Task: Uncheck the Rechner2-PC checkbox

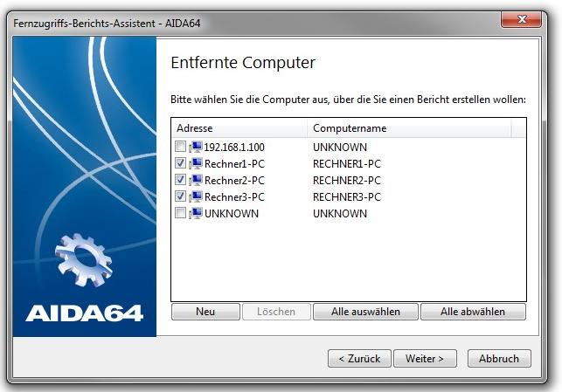Action: 180,179
